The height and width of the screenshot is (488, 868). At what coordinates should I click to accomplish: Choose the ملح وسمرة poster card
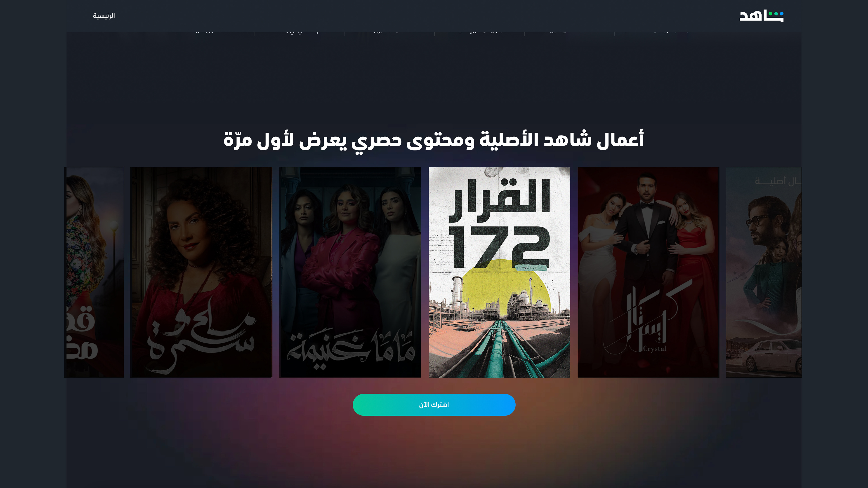click(x=201, y=272)
